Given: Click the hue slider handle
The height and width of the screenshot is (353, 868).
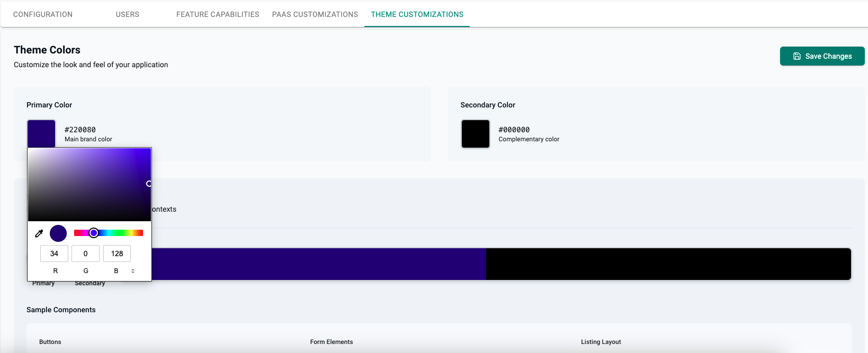Looking at the screenshot, I should tap(94, 233).
